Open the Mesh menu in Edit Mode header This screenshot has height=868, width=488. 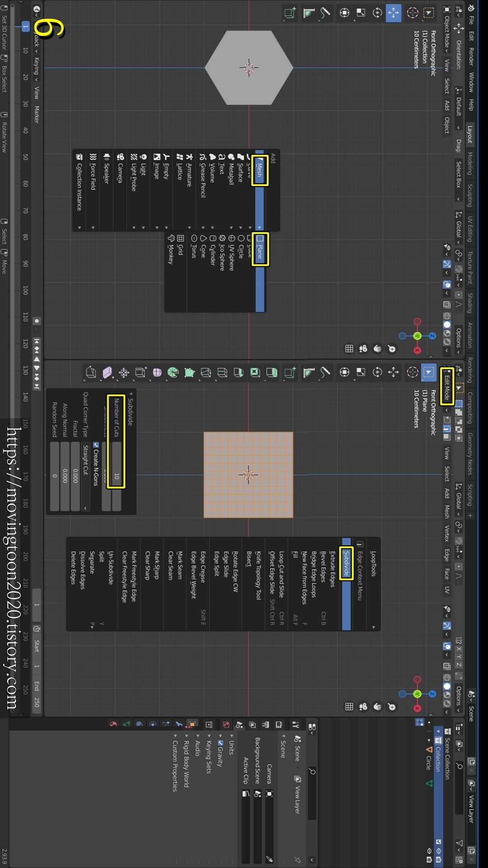(447, 511)
